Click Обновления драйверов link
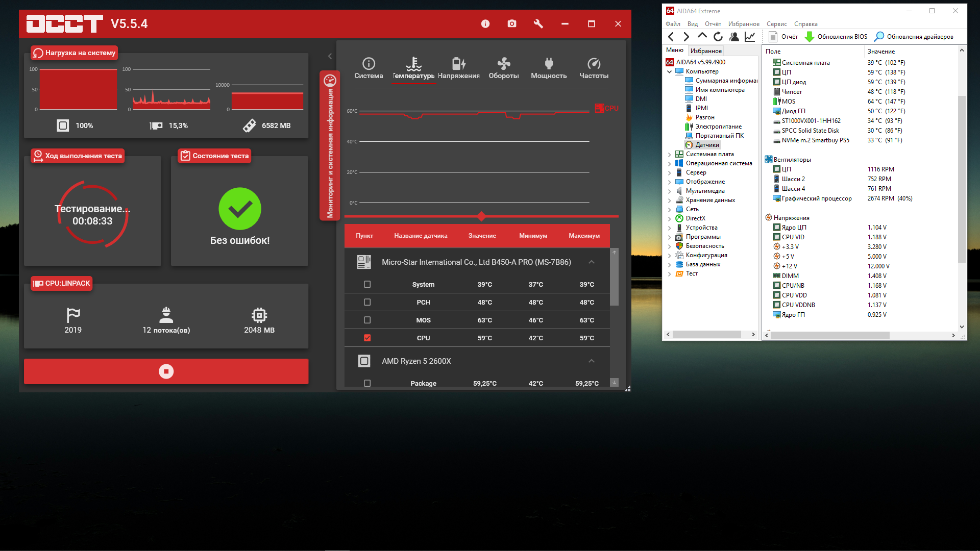Image resolution: width=980 pixels, height=551 pixels. 914,37
